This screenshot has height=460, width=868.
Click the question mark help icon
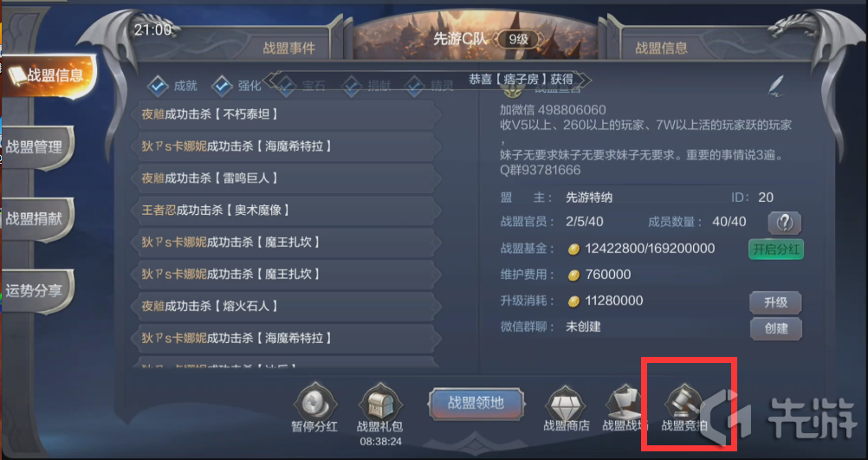pyautogui.click(x=785, y=223)
